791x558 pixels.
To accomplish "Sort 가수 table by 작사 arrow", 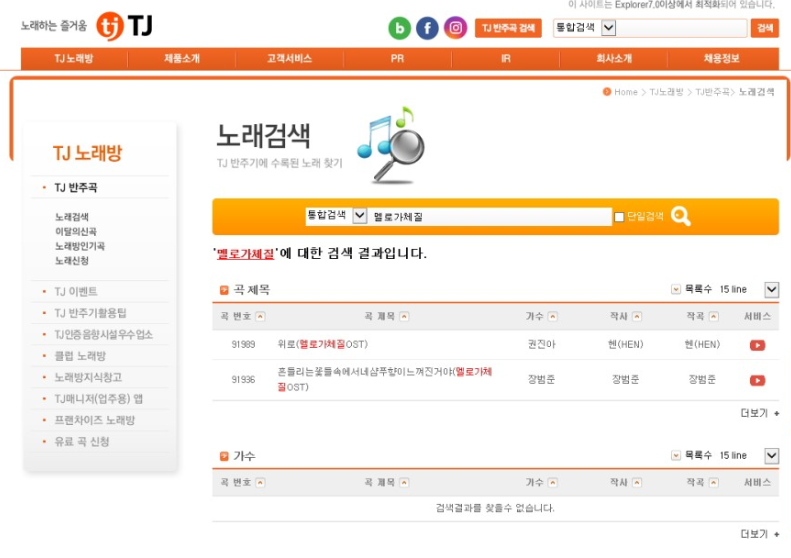I will (x=637, y=483).
